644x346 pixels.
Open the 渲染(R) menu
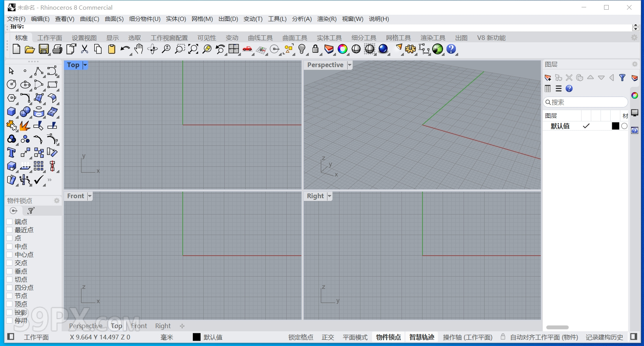pyautogui.click(x=327, y=19)
